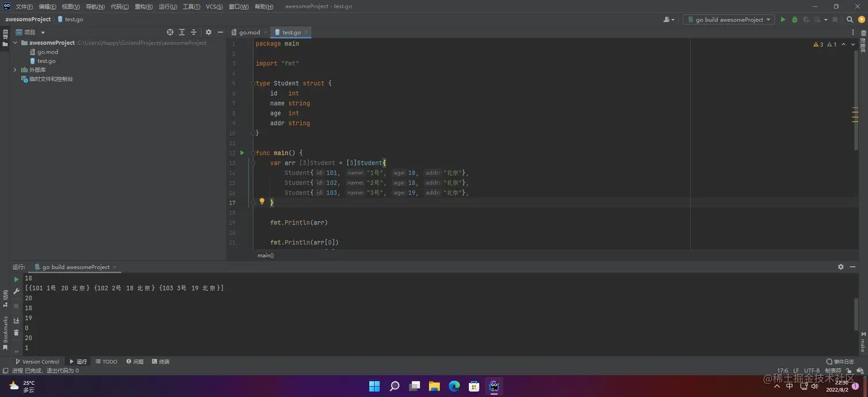Select 临时文件和控制台 in the project tree
Screen dimensions: 868x397
[47, 79]
